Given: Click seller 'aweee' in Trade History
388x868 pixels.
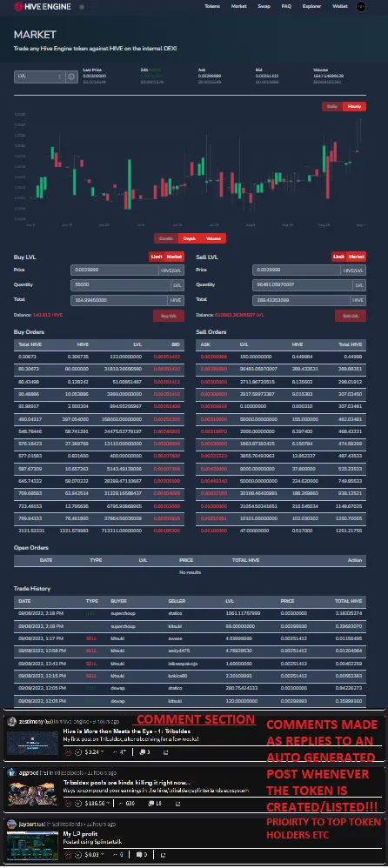Looking at the screenshot, I should coord(175,638).
